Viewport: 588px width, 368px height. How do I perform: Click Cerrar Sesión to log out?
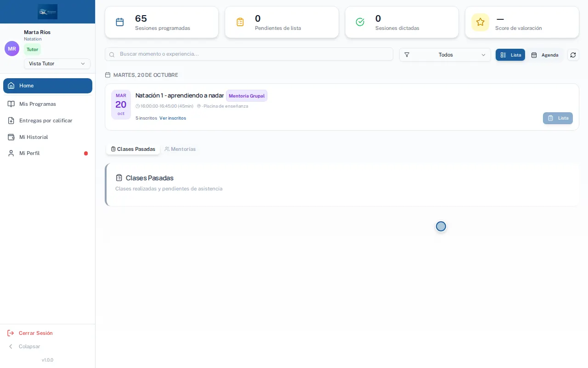point(30,333)
